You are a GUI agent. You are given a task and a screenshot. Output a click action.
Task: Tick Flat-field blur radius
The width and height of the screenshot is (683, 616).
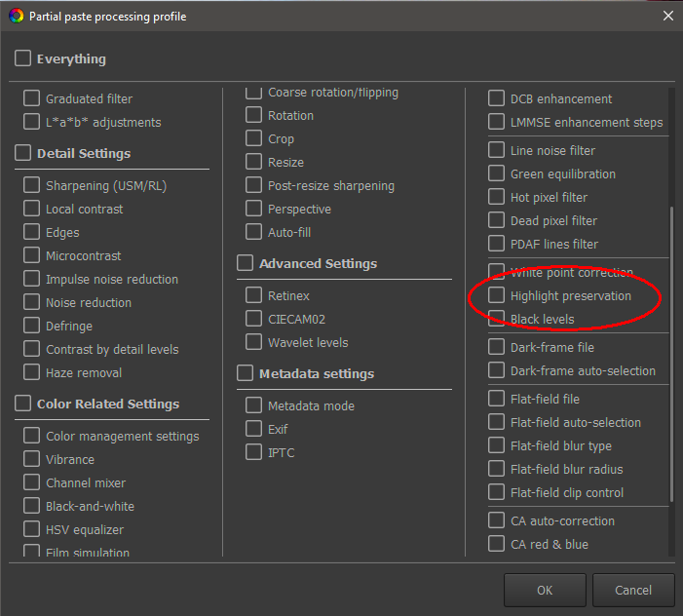tap(496, 469)
